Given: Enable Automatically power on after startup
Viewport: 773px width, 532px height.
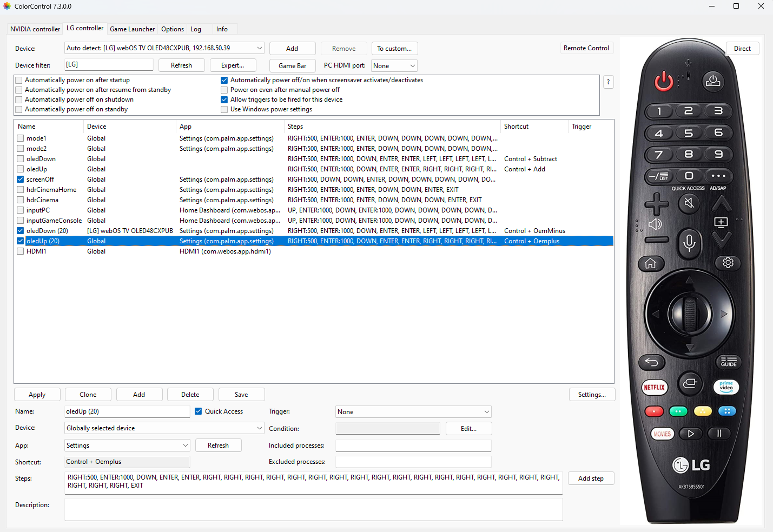Looking at the screenshot, I should pos(19,80).
